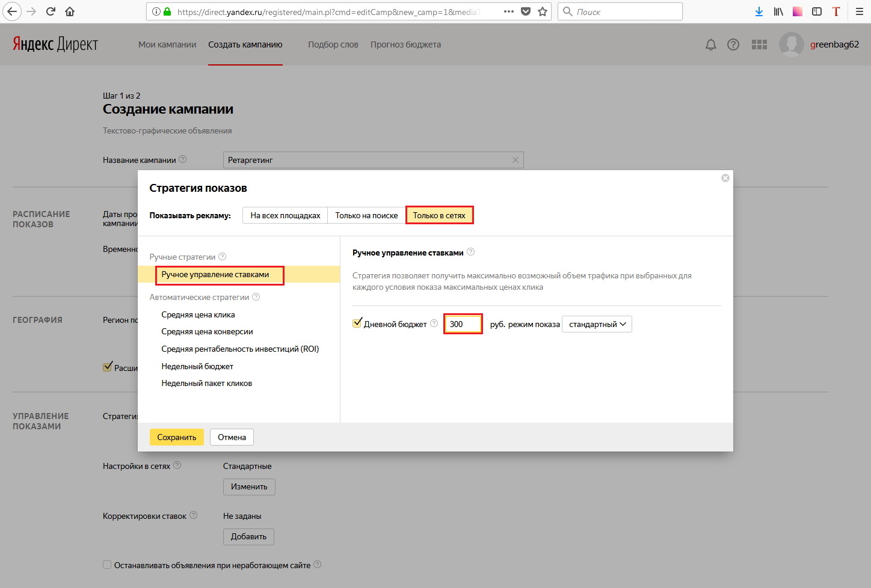Open Мои кампании tab

click(x=167, y=44)
